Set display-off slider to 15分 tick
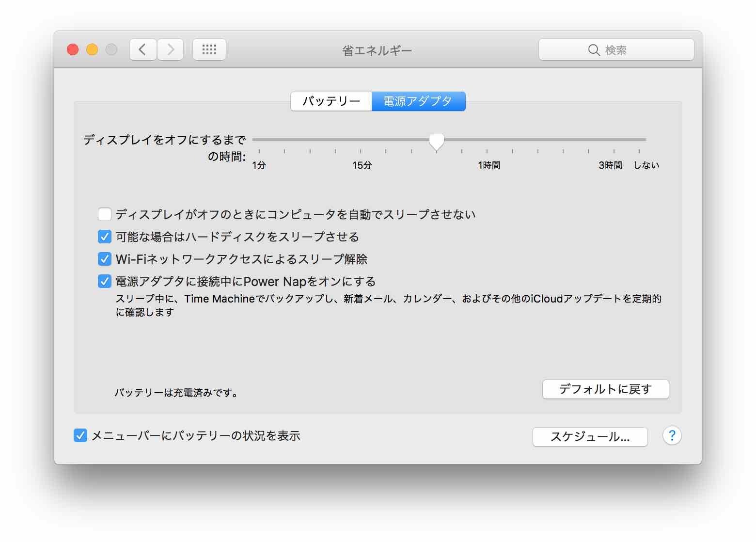The image size is (756, 542). click(361, 140)
